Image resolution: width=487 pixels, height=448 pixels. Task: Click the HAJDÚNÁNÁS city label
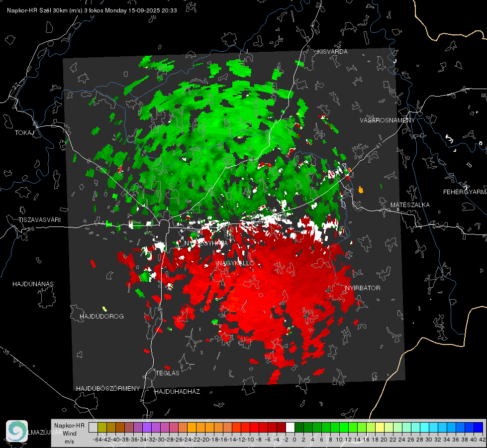(33, 284)
